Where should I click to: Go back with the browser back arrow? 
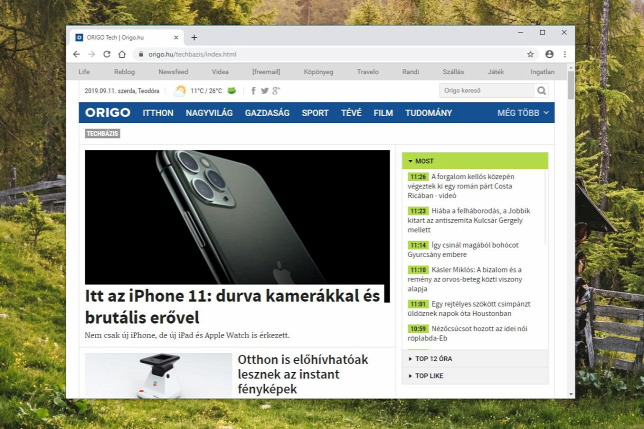click(76, 54)
